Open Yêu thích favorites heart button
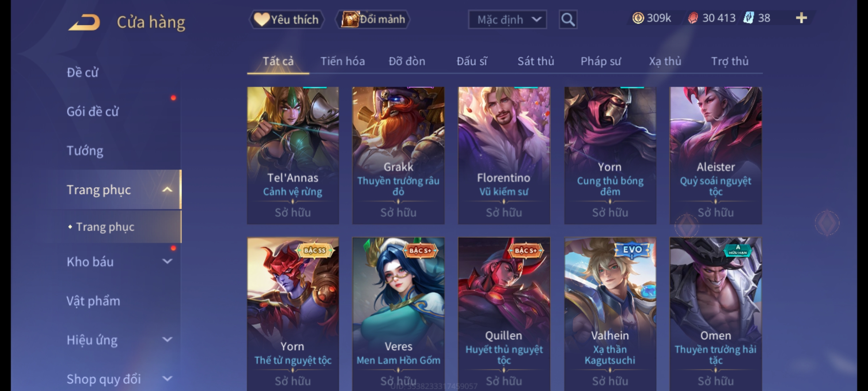This screenshot has width=868, height=391. 286,20
